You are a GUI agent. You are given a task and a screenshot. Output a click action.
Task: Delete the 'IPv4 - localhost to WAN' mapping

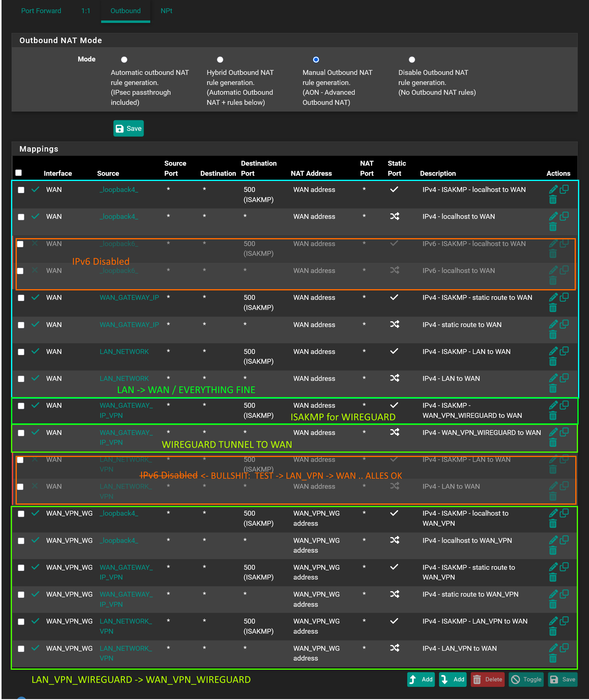tap(553, 227)
